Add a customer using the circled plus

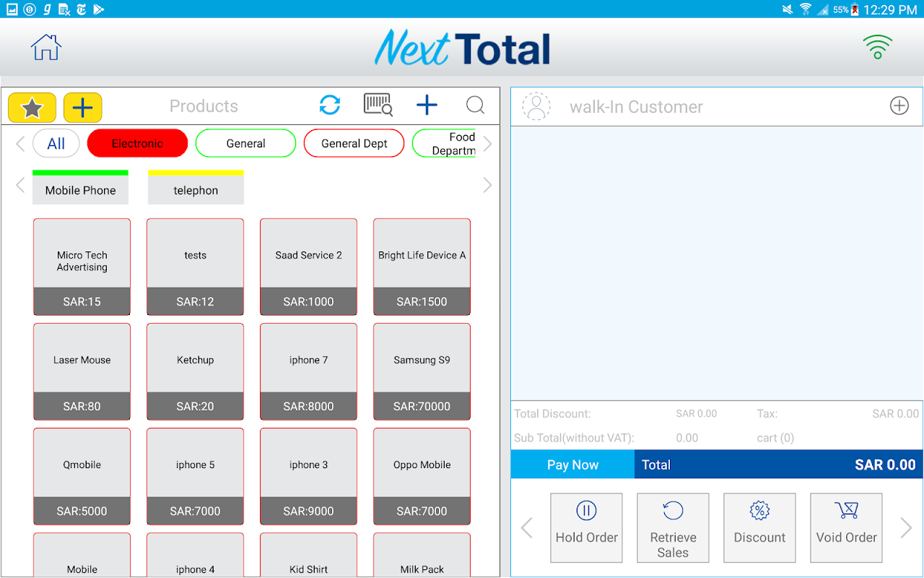(899, 106)
